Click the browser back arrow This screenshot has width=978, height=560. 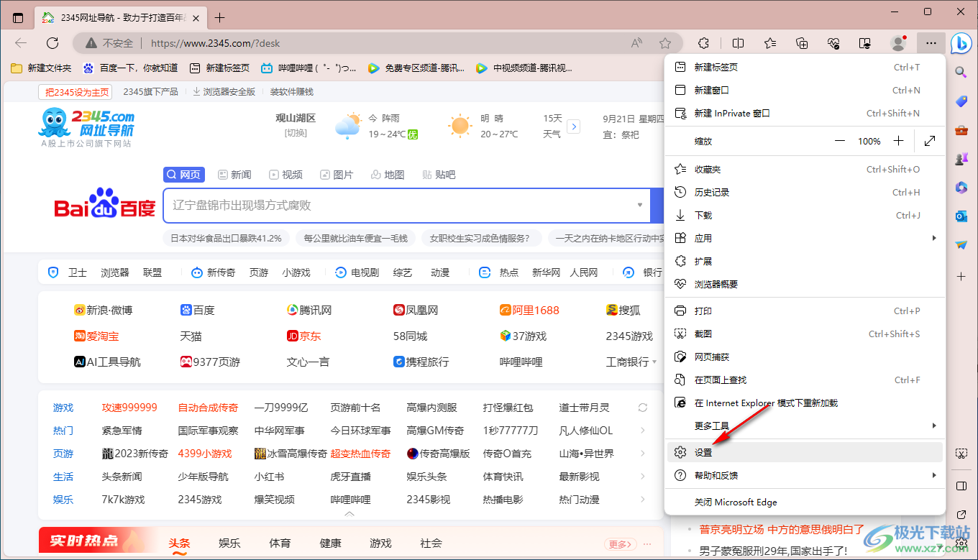21,43
